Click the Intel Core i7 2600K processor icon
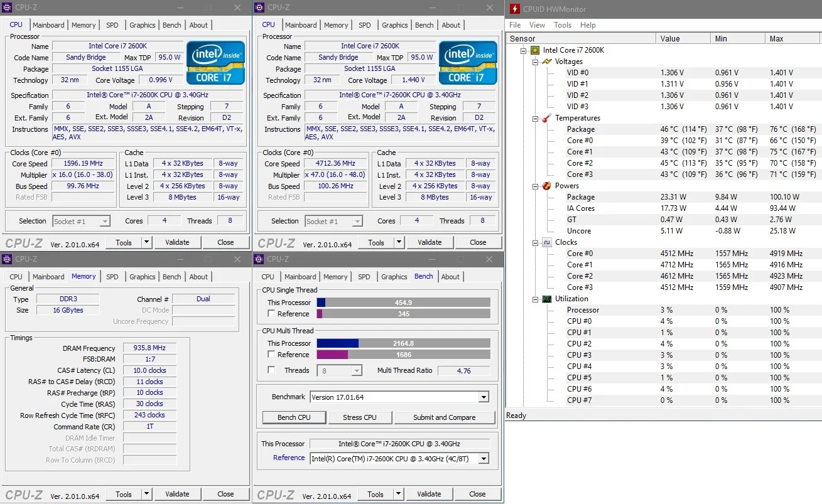This screenshot has width=822, height=504. pos(535,50)
